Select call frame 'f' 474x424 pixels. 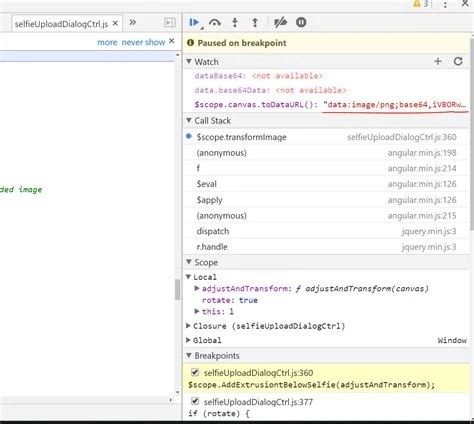(x=326, y=168)
